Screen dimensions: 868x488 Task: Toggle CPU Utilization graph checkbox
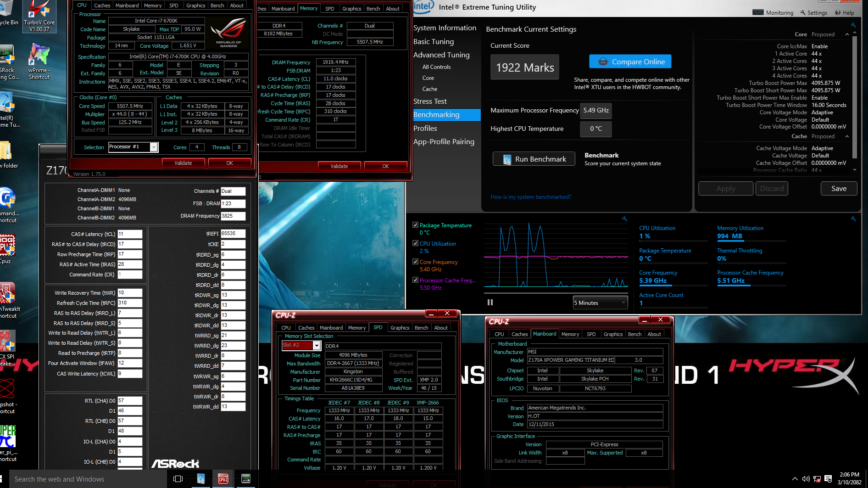coord(415,243)
